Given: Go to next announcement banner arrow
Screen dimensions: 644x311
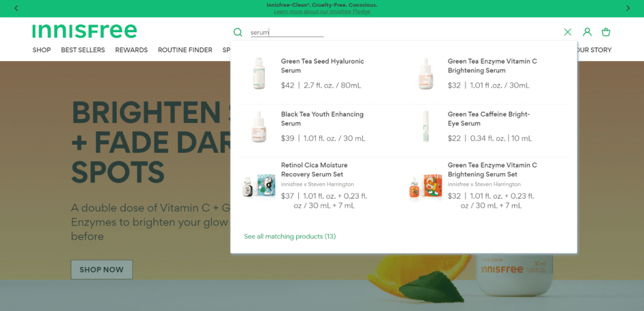Looking at the screenshot, I should (x=628, y=8).
